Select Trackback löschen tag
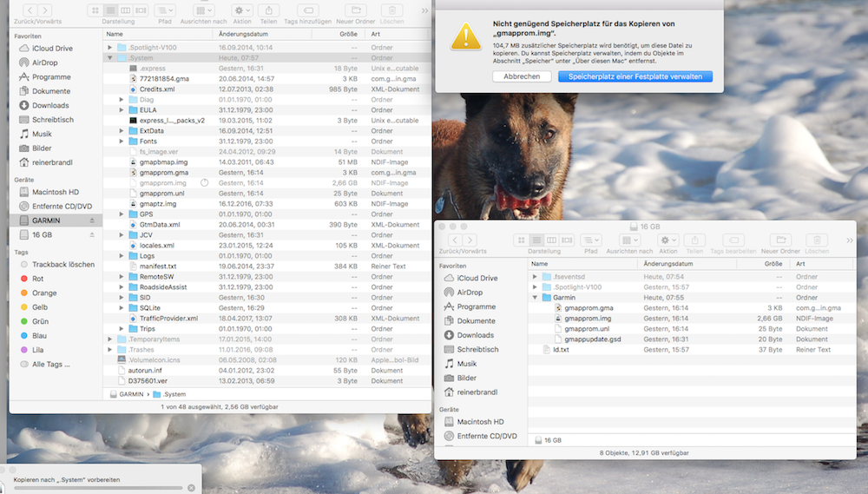The width and height of the screenshot is (868, 494). (57, 265)
